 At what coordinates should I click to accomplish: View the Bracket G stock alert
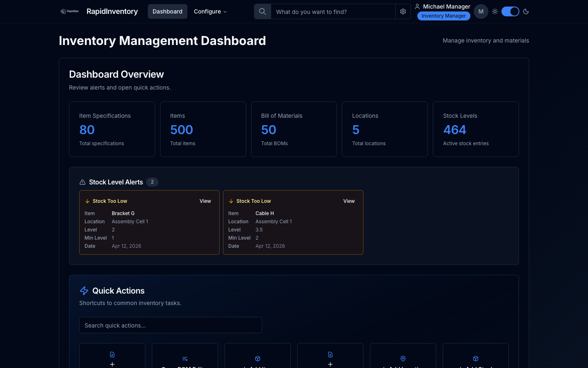coord(205,201)
